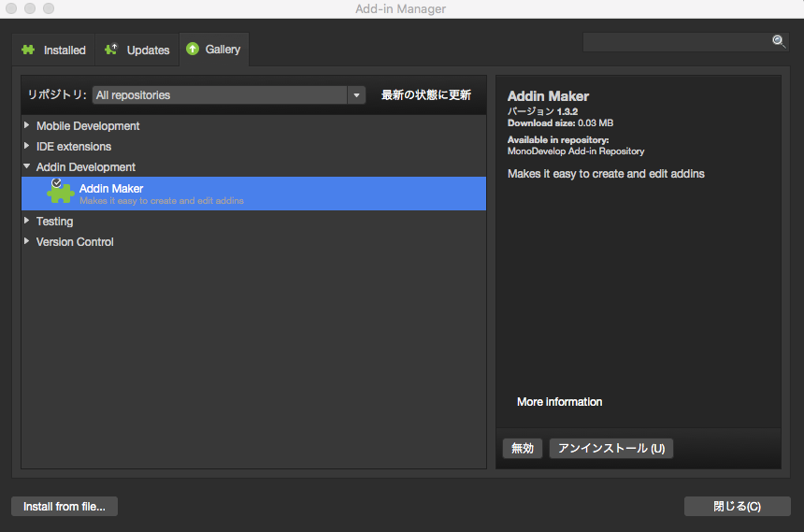Click the 閉じる(C) close button
Image resolution: width=804 pixels, height=532 pixels.
738,507
